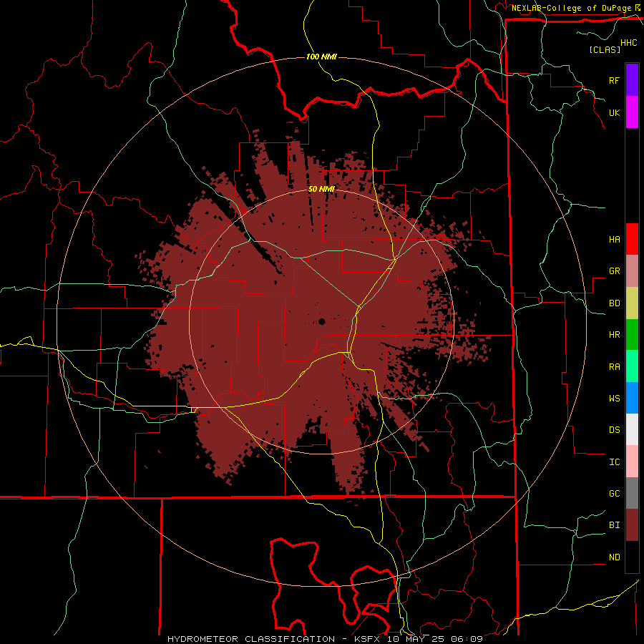The width and height of the screenshot is (644, 644).
Task: Click the ND black legend swatch
Action: click(632, 557)
